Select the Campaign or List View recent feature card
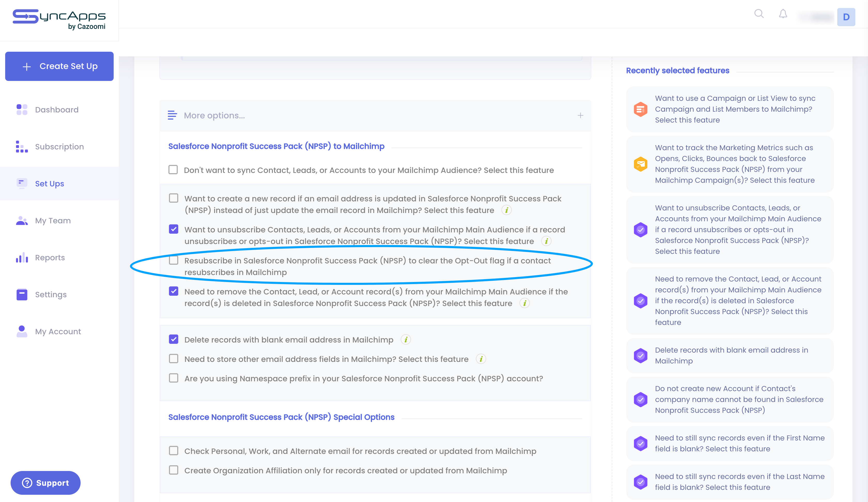 (x=730, y=109)
